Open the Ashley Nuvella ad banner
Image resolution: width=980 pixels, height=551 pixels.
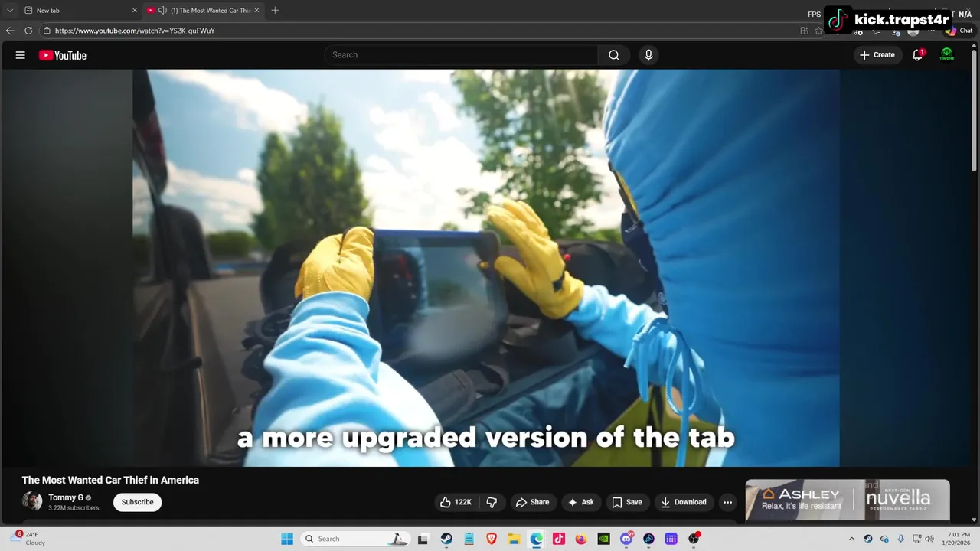[x=848, y=500]
